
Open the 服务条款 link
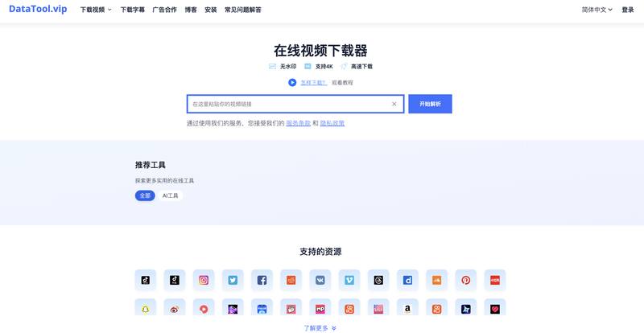coord(298,123)
